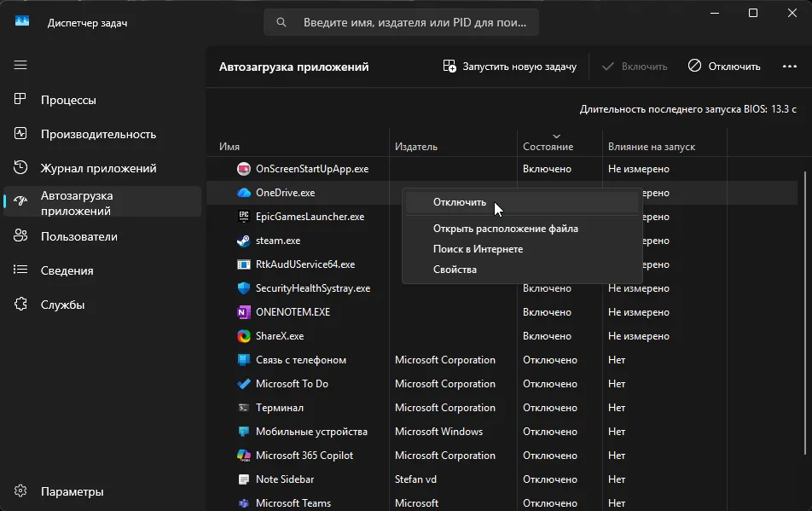
Task: Open the hamburger navigation menu
Action: point(20,65)
